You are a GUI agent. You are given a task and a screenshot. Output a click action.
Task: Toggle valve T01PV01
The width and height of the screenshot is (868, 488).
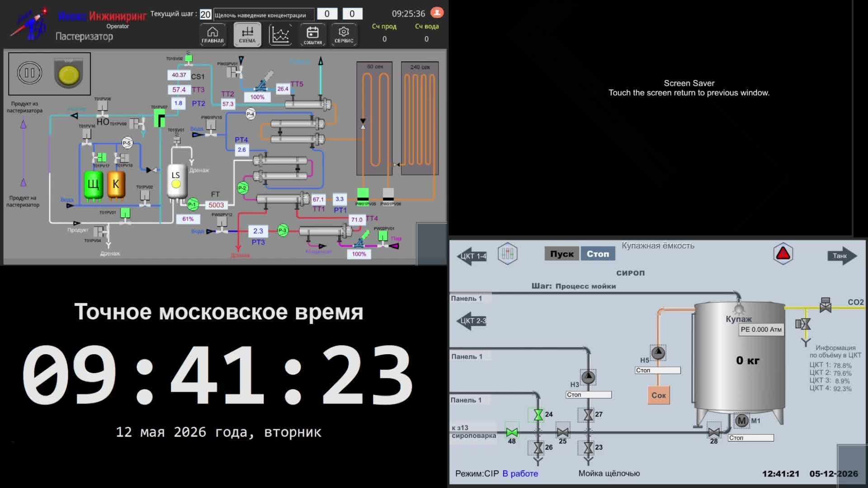click(125, 216)
